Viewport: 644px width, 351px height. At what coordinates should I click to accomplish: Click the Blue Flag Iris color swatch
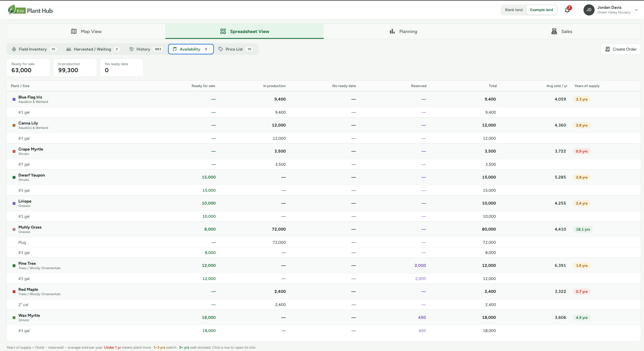point(14,99)
